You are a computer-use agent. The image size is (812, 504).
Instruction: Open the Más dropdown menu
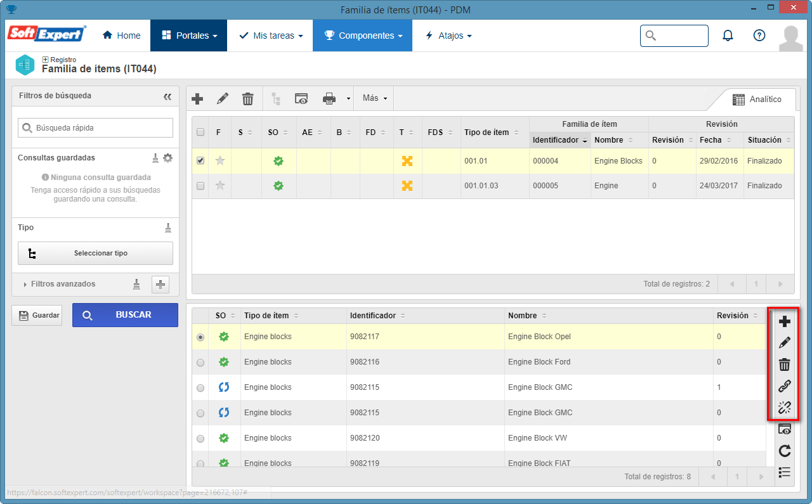tap(374, 98)
